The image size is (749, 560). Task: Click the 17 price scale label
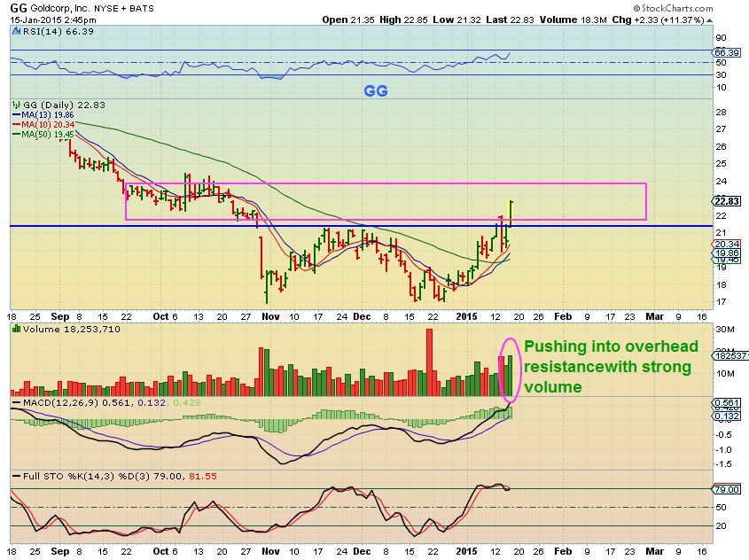tap(721, 302)
